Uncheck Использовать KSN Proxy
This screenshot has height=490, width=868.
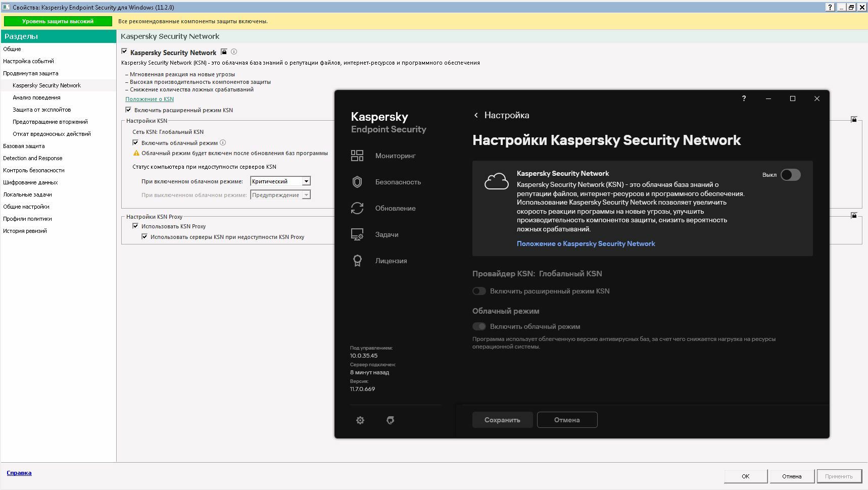click(x=135, y=226)
